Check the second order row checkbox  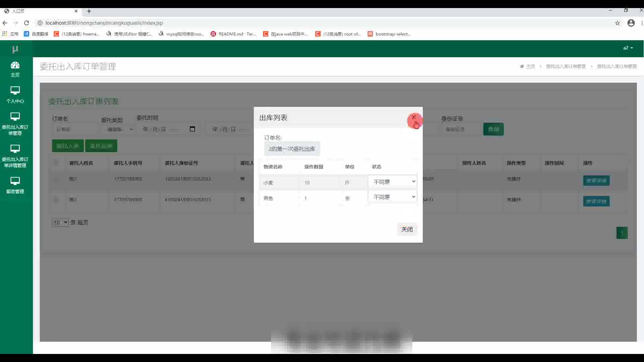click(x=56, y=200)
